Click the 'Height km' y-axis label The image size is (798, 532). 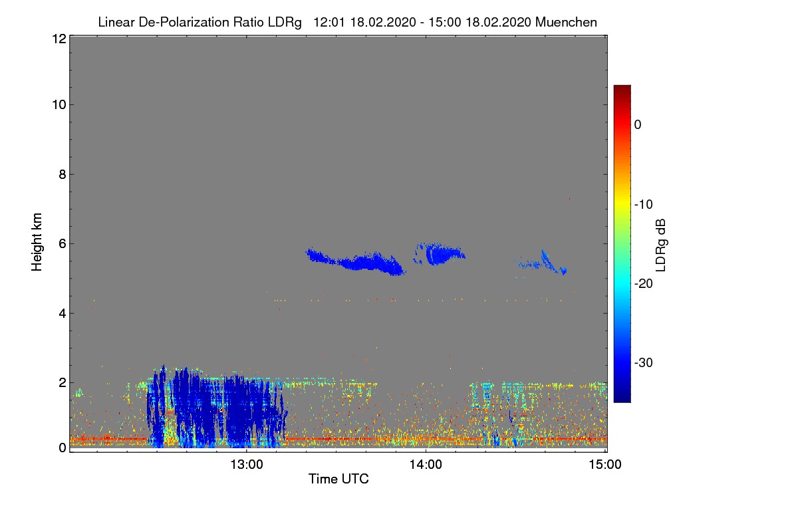point(37,242)
